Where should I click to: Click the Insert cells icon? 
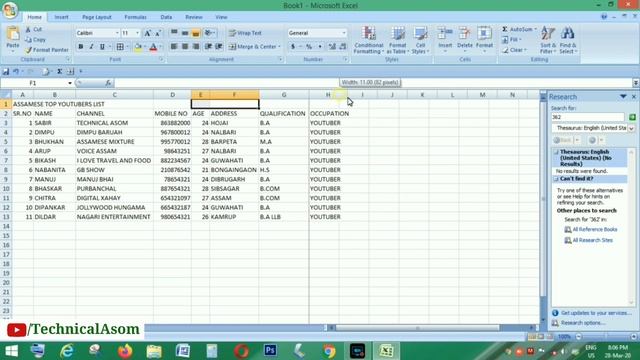coord(445,34)
